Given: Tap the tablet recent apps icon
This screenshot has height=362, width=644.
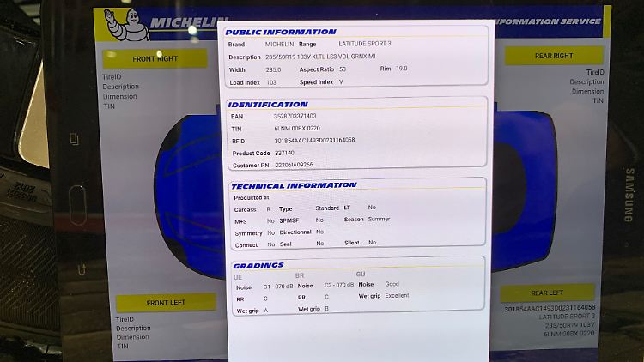Looking at the screenshot, I should (75, 139).
